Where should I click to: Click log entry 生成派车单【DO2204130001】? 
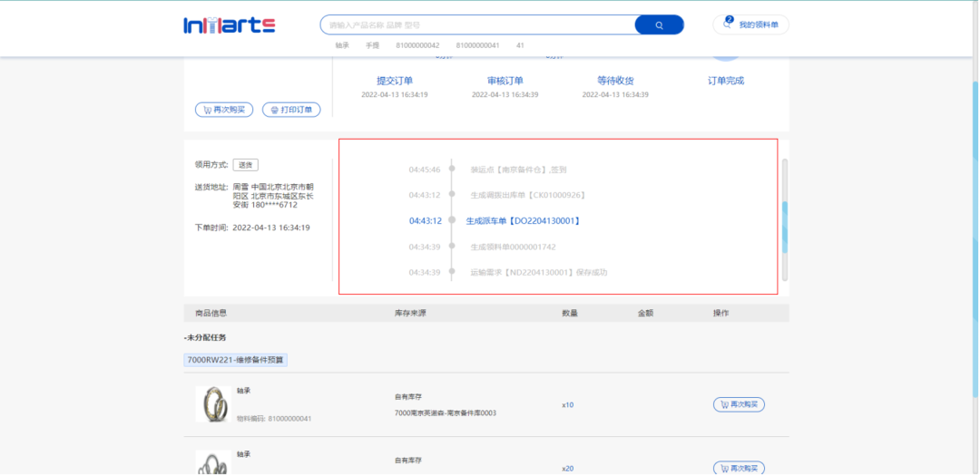524,221
